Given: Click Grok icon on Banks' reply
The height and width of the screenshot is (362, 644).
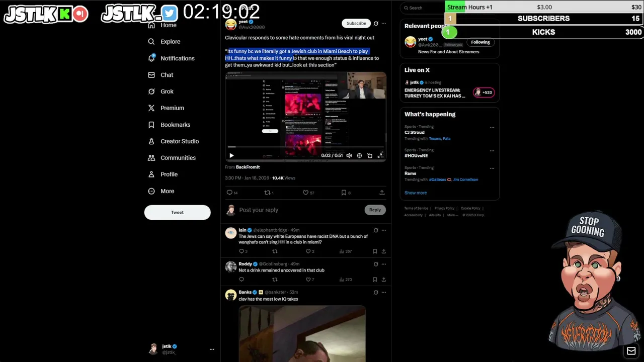Looking at the screenshot, I should pyautogui.click(x=376, y=292).
